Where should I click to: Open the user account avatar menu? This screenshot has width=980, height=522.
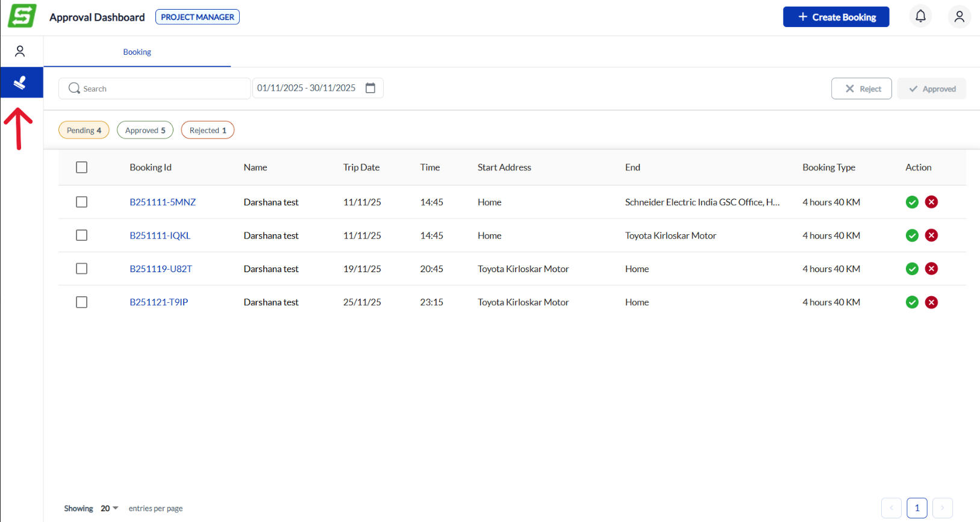(960, 16)
